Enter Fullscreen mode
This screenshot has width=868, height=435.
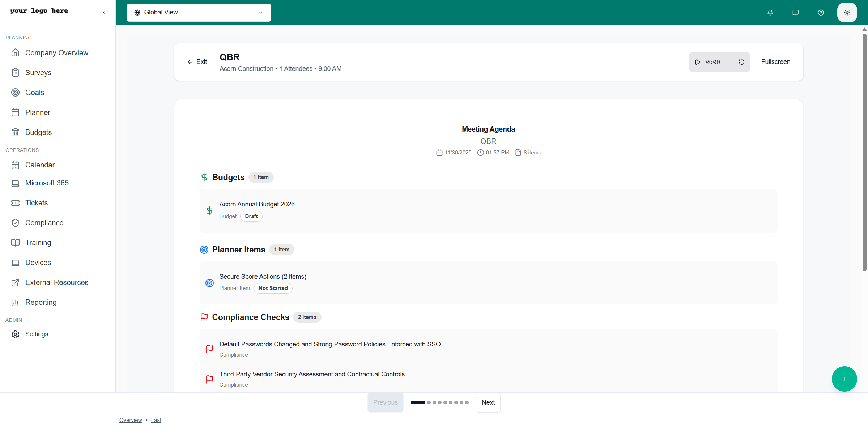click(x=775, y=62)
